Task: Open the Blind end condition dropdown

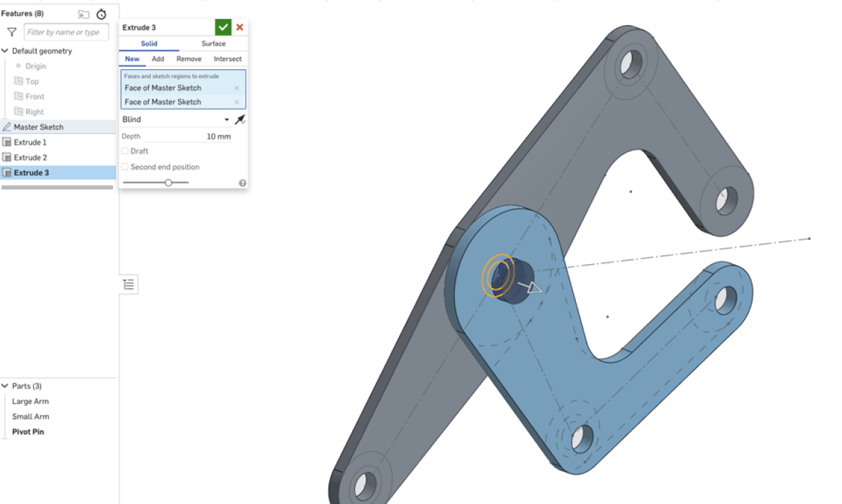Action: pos(227,119)
